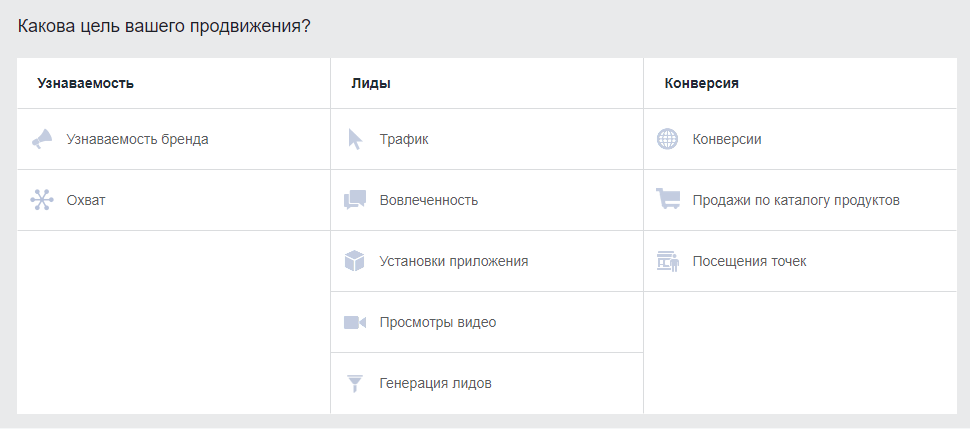Image resolution: width=970 pixels, height=429 pixels.
Task: Click the megaphone icon for brand awareness
Action: tap(41, 139)
